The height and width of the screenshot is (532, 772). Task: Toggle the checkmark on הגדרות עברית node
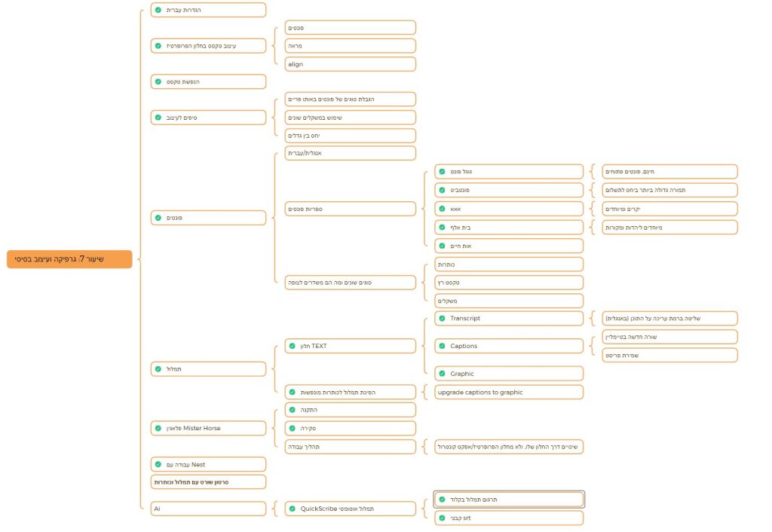158,10
